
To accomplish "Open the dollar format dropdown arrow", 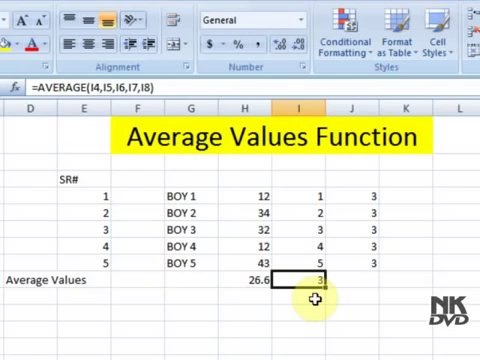I will [x=223, y=44].
